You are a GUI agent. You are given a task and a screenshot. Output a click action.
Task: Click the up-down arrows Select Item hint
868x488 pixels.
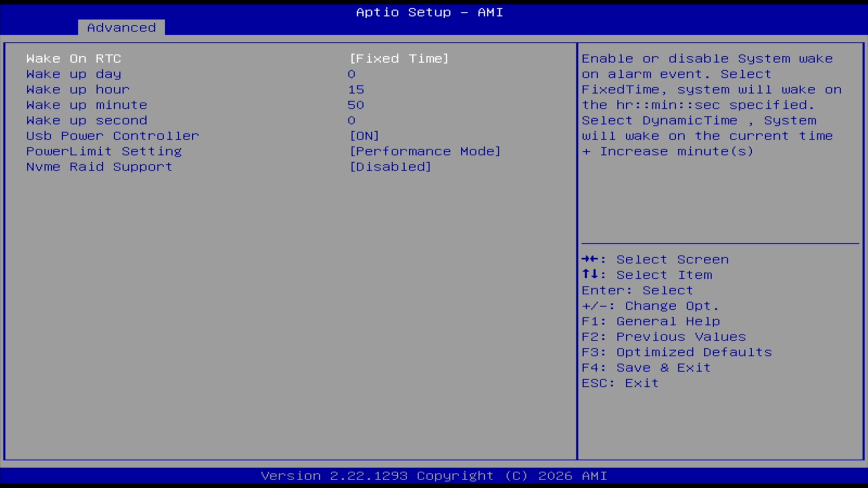pos(647,275)
